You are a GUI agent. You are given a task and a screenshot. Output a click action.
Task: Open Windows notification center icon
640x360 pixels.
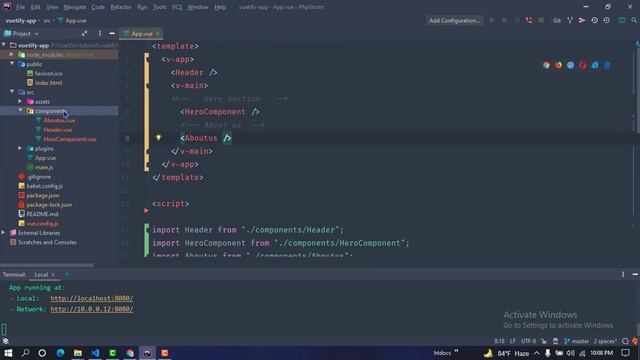tap(625, 353)
